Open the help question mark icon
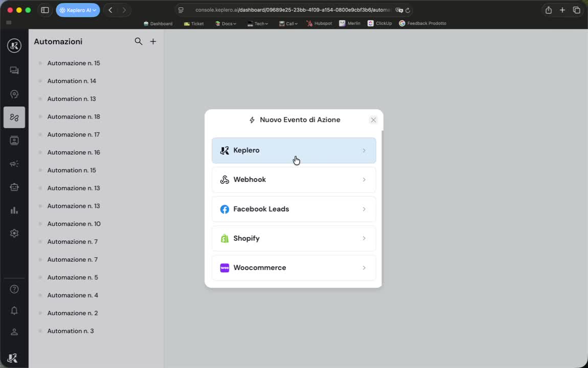The image size is (588, 368). 14,289
